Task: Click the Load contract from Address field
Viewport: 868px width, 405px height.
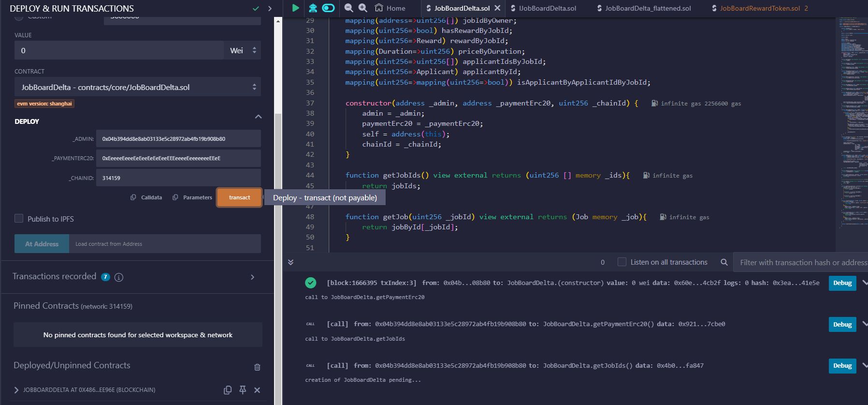Action: coord(165,244)
